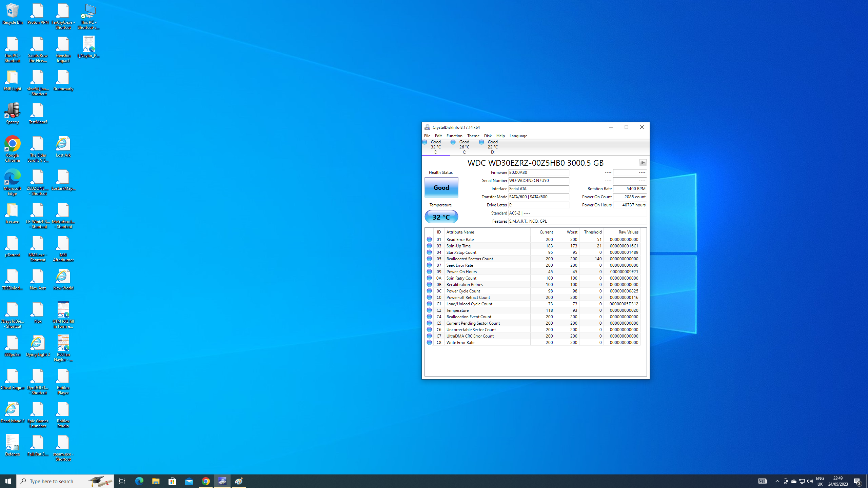Click the Attribute Name column header
This screenshot has width=868, height=488.
click(487, 232)
